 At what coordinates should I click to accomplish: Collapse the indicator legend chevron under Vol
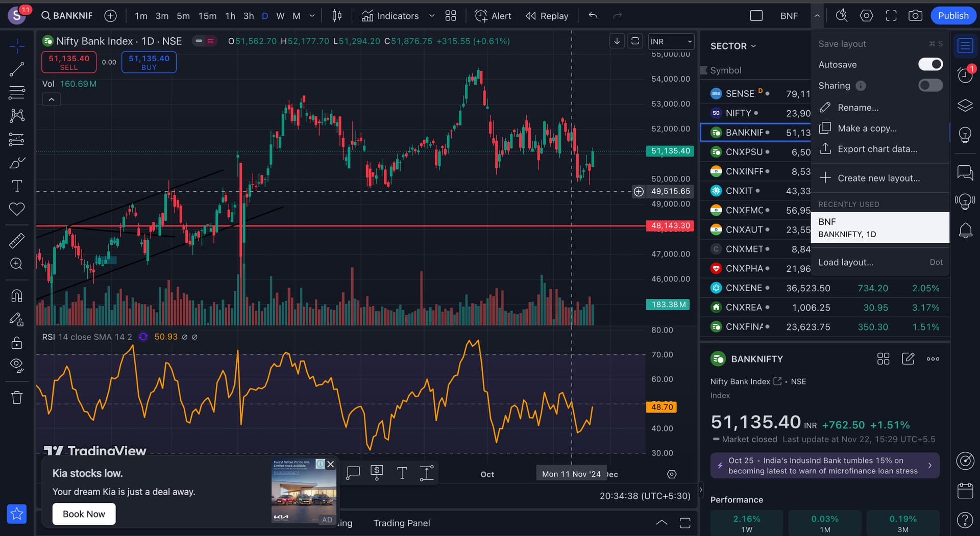[52, 99]
